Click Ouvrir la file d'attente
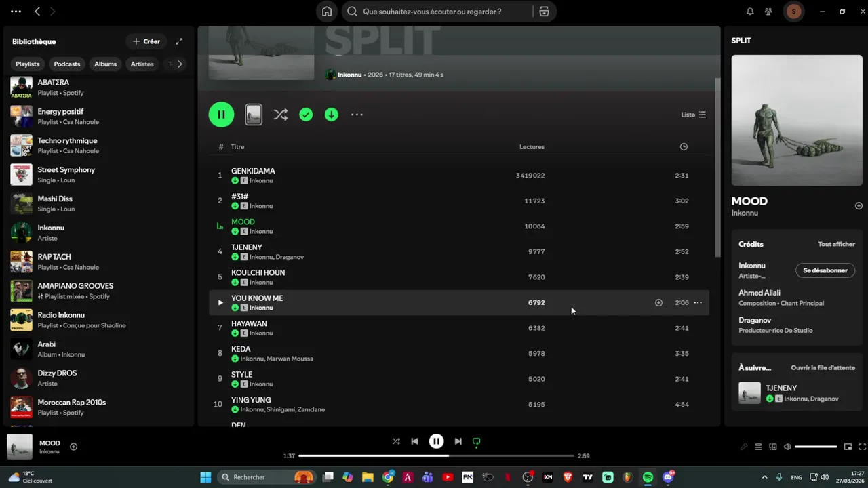Image resolution: width=868 pixels, height=488 pixels. [x=823, y=367]
